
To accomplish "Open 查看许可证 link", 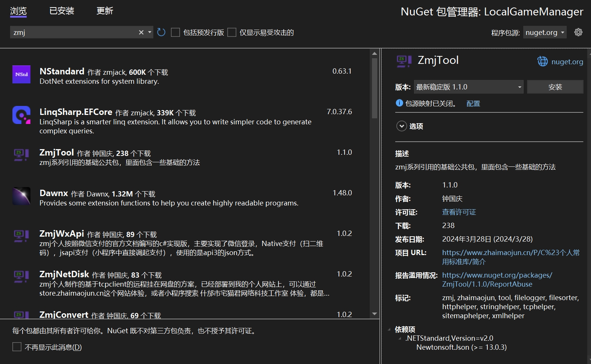I will click(x=459, y=212).
